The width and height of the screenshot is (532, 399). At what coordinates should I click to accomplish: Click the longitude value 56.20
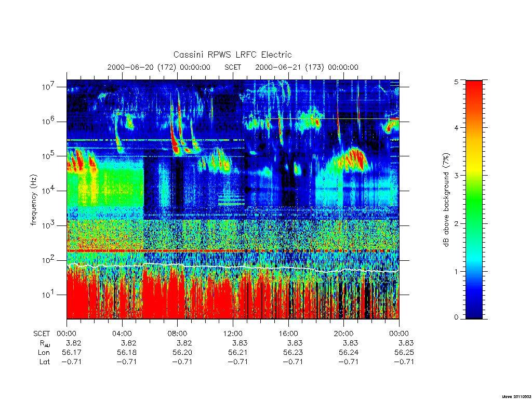pyautogui.click(x=182, y=353)
